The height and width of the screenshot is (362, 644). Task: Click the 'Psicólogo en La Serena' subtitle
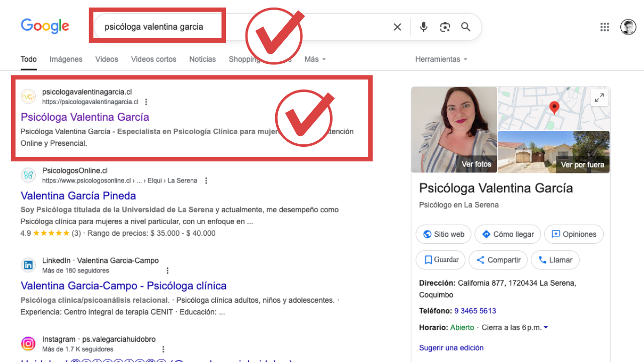459,205
